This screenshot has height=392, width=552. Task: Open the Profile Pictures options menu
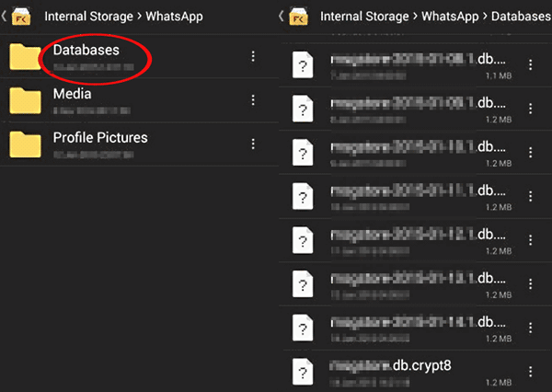pyautogui.click(x=253, y=144)
